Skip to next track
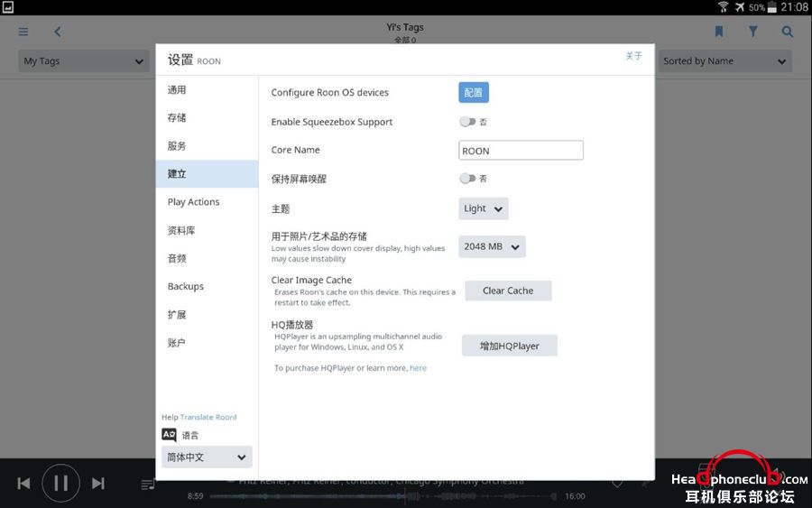Screen dimensions: 812x508 tap(97, 483)
